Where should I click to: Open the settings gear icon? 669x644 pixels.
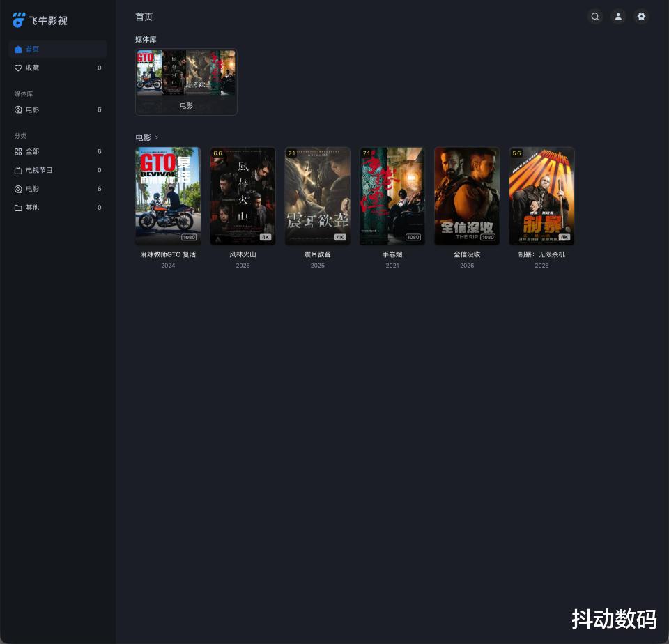click(641, 17)
